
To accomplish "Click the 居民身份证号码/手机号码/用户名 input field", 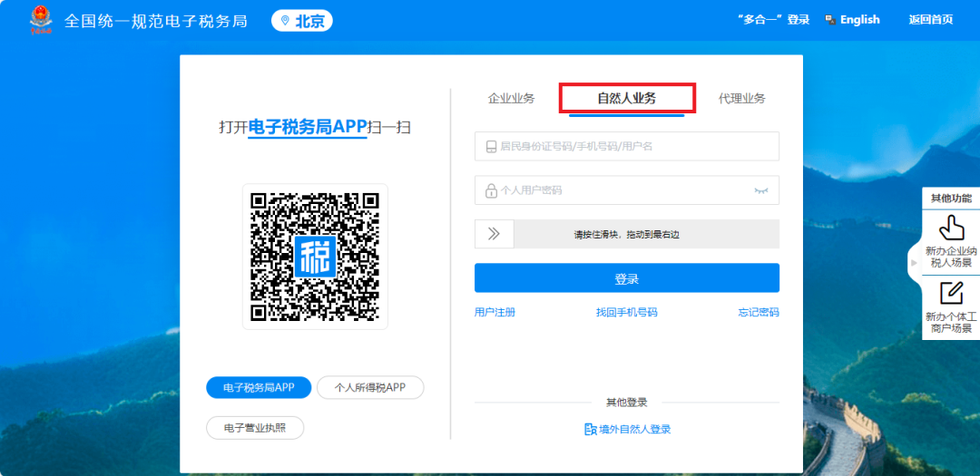I will point(627,146).
